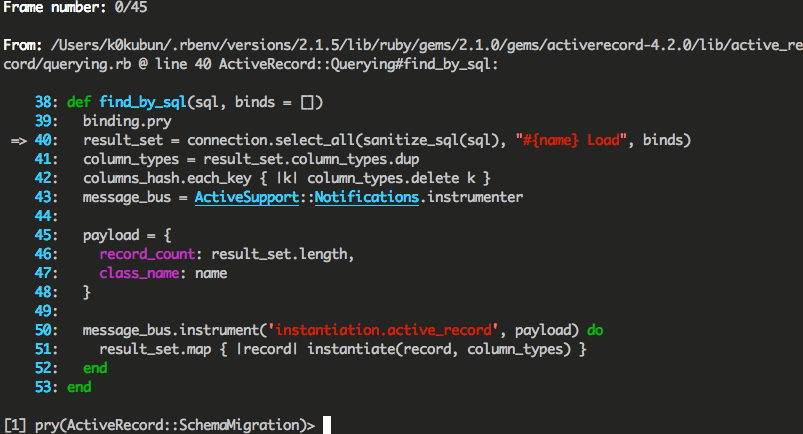
Task: Click the ActiveSupport underlined constant
Action: tap(246, 197)
